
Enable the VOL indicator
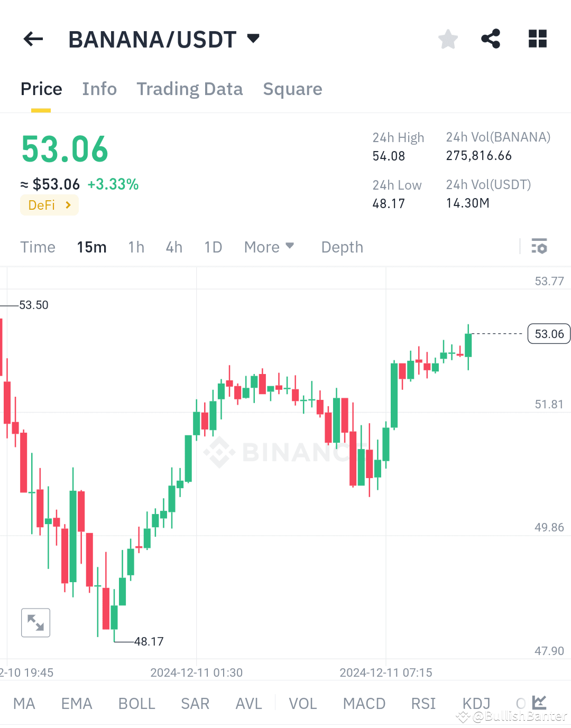point(302,703)
